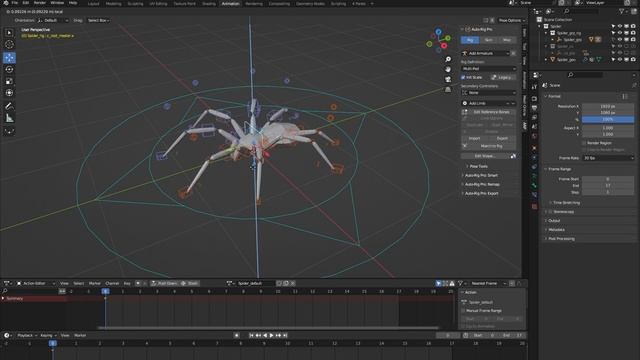Open the Render menu
The height and width of the screenshot is (360, 640).
(x=40, y=3)
